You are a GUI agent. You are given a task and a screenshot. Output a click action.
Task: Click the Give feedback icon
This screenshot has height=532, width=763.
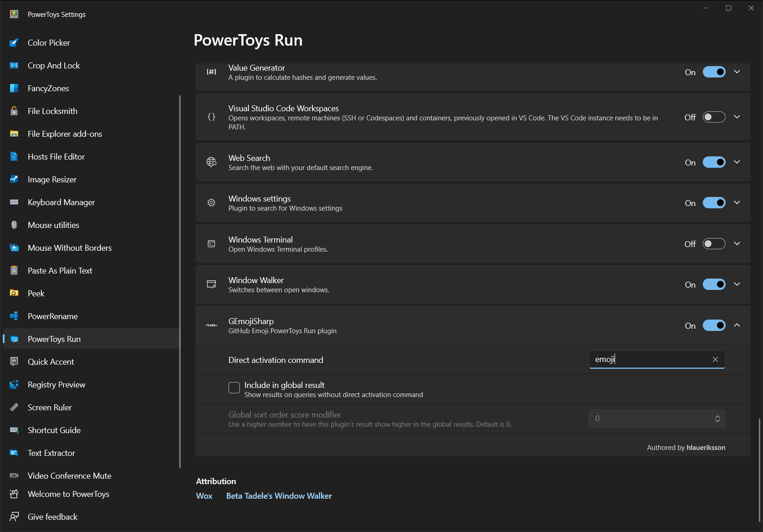[14, 517]
